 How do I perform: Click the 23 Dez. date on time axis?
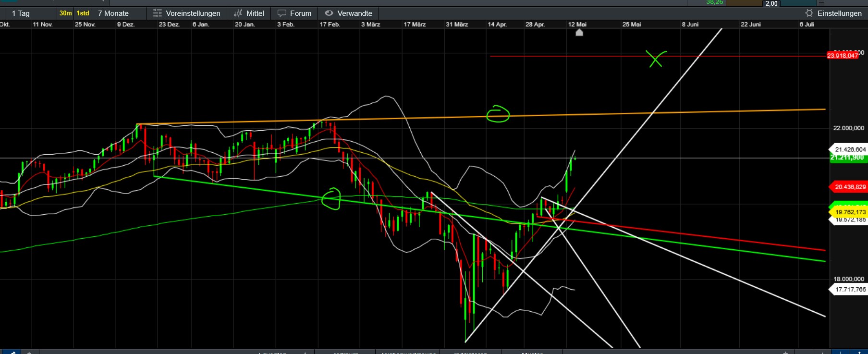pyautogui.click(x=169, y=24)
